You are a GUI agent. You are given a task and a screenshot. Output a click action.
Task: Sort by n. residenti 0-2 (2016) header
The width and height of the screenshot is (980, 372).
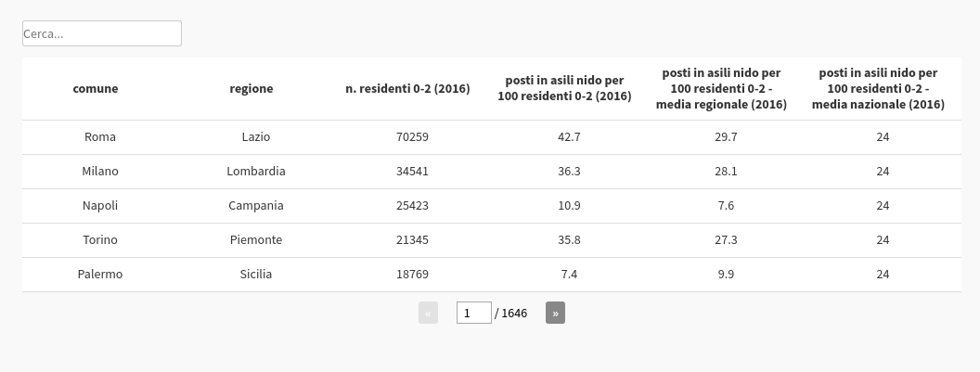[x=407, y=88]
